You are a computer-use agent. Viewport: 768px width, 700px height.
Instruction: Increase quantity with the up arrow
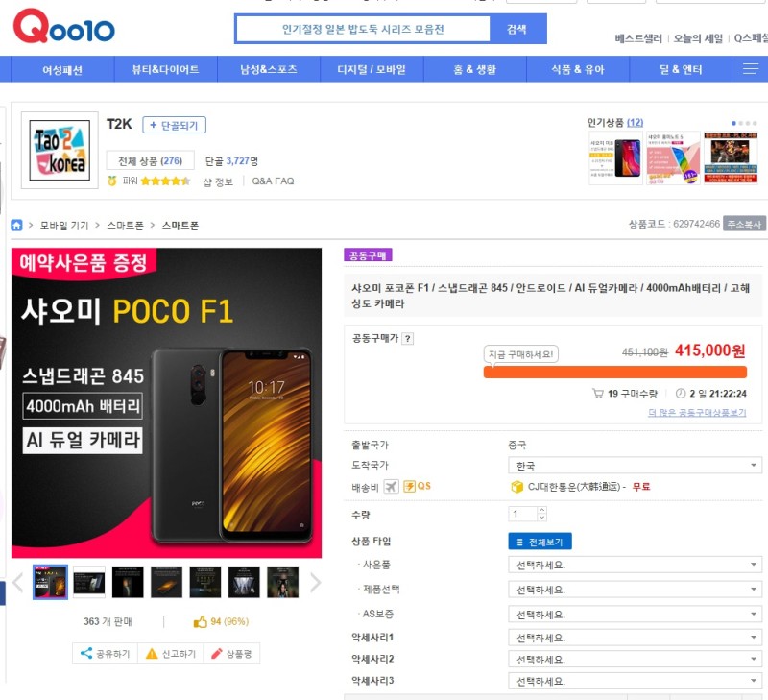[x=541, y=510]
